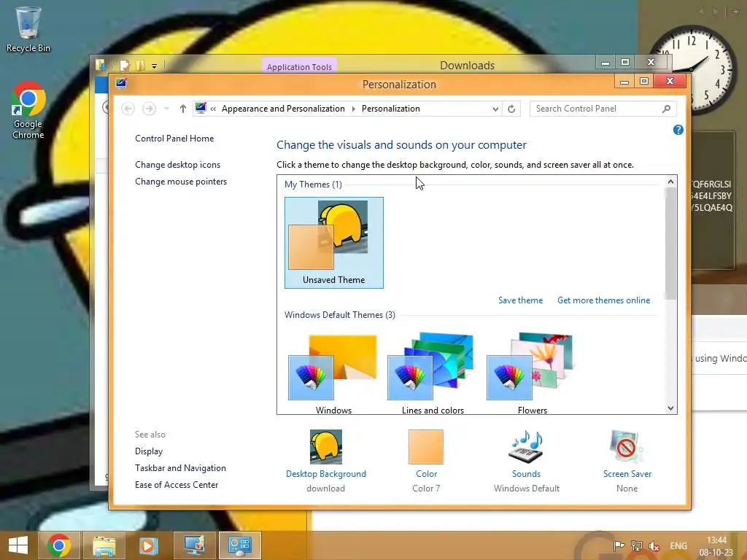Click the theme list scroll up arrow
Image resolution: width=747 pixels, height=560 pixels.
point(671,182)
